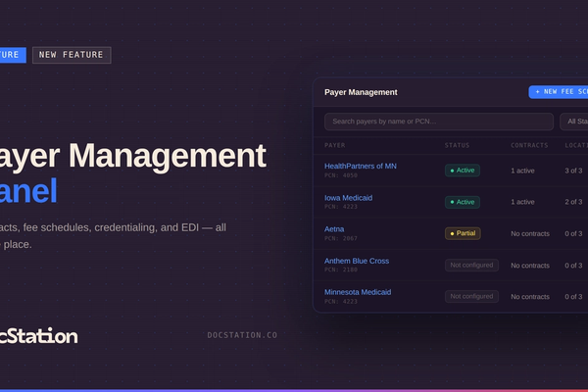Click the CONTRACTS column header
This screenshot has width=588, height=392.
[529, 145]
